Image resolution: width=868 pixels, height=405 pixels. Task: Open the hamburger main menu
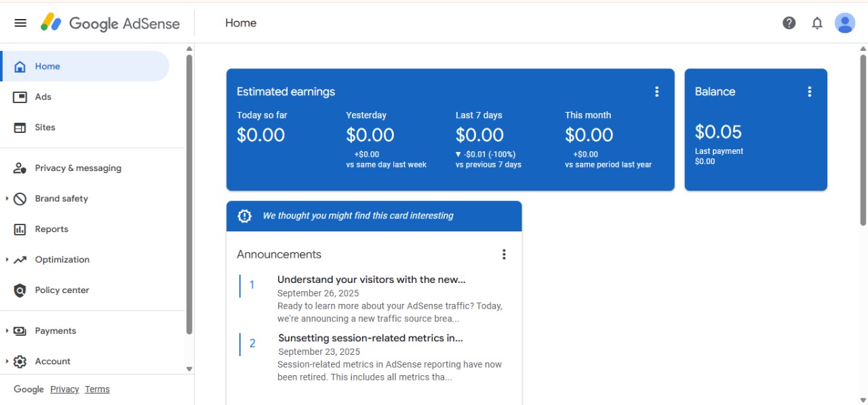pos(20,23)
